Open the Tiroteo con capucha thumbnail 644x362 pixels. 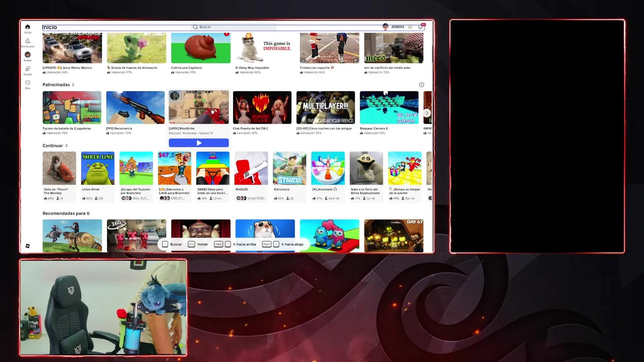click(330, 48)
